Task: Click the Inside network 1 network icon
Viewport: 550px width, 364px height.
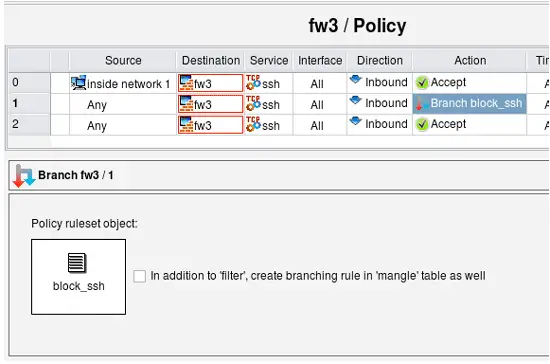Action: [78, 83]
